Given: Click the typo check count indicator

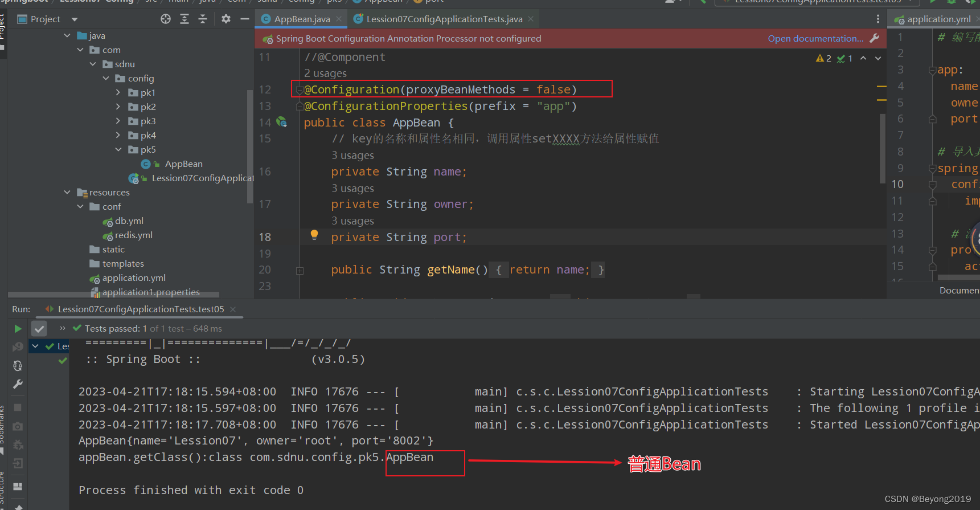Looking at the screenshot, I should 845,58.
